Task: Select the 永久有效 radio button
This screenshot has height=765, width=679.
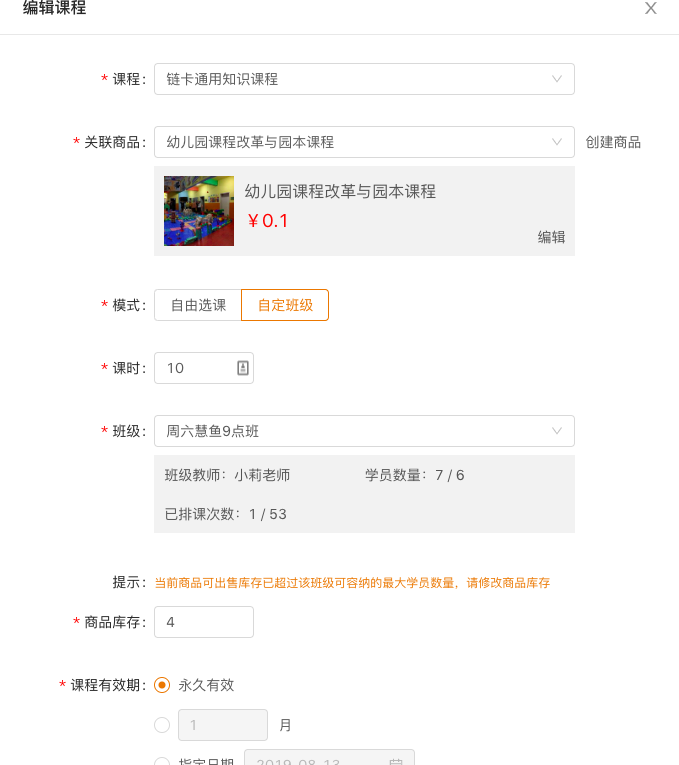Action: [x=162, y=685]
